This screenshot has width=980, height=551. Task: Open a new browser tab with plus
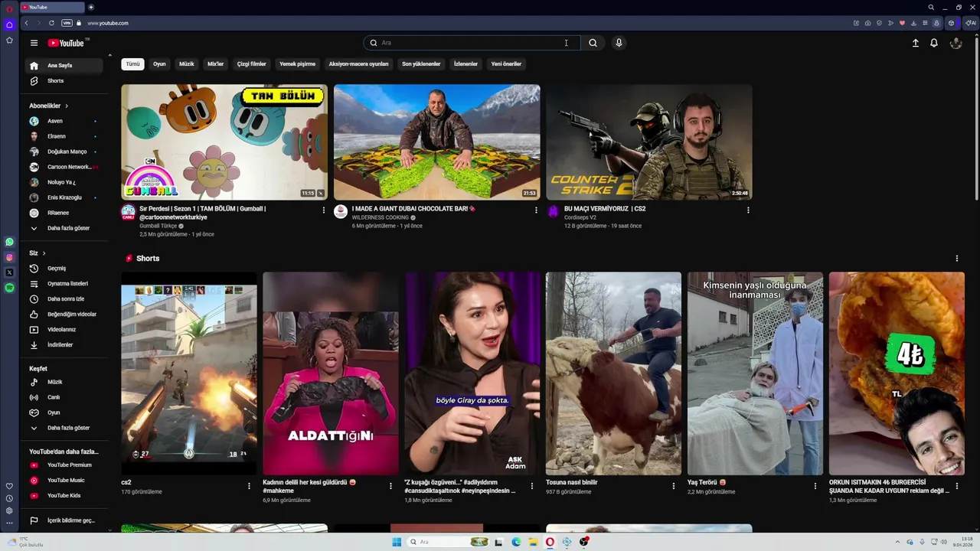(91, 7)
